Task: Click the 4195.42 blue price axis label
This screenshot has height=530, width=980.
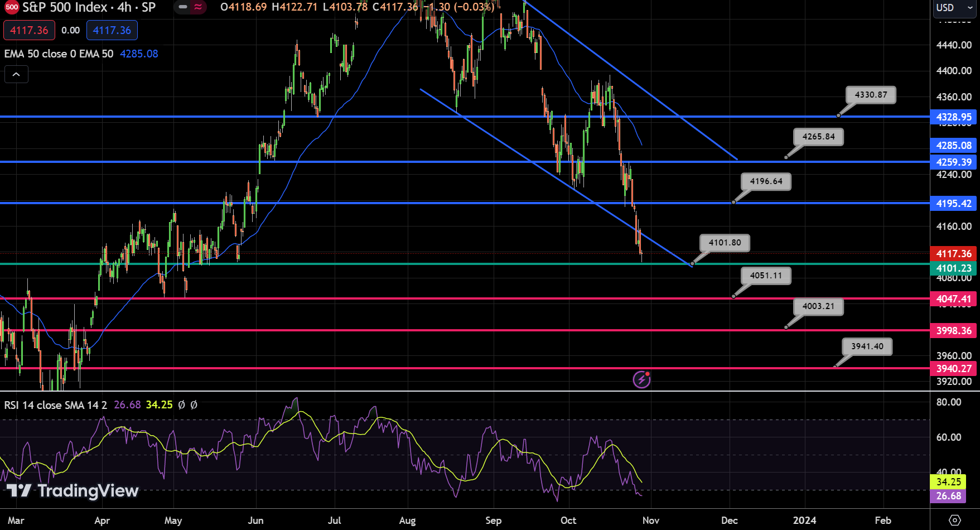Action: (x=953, y=204)
